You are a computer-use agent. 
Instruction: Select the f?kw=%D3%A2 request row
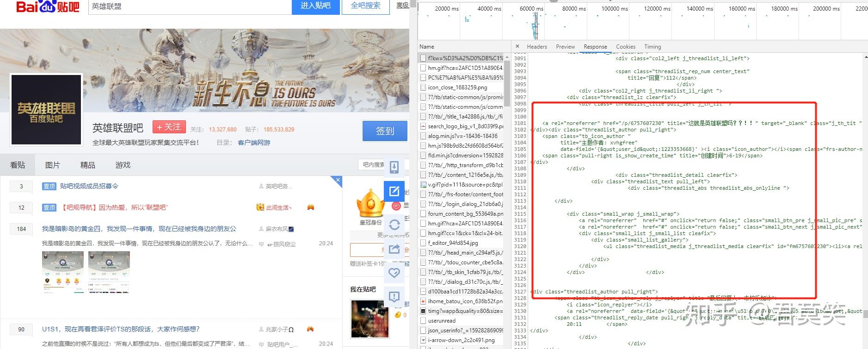(461, 58)
